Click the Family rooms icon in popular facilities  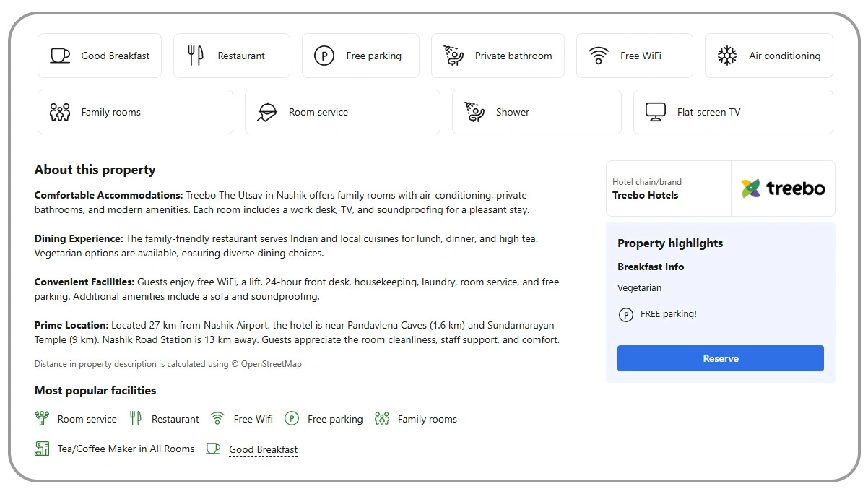click(x=382, y=418)
